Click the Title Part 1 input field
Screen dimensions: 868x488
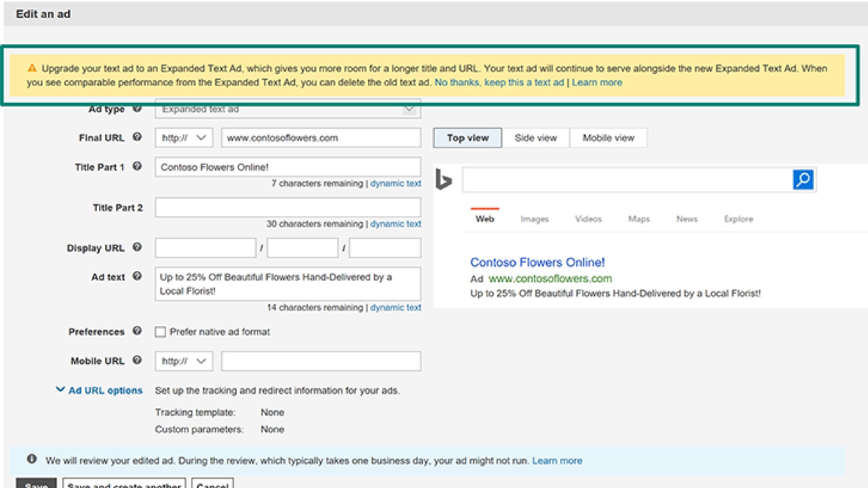pyautogui.click(x=288, y=167)
